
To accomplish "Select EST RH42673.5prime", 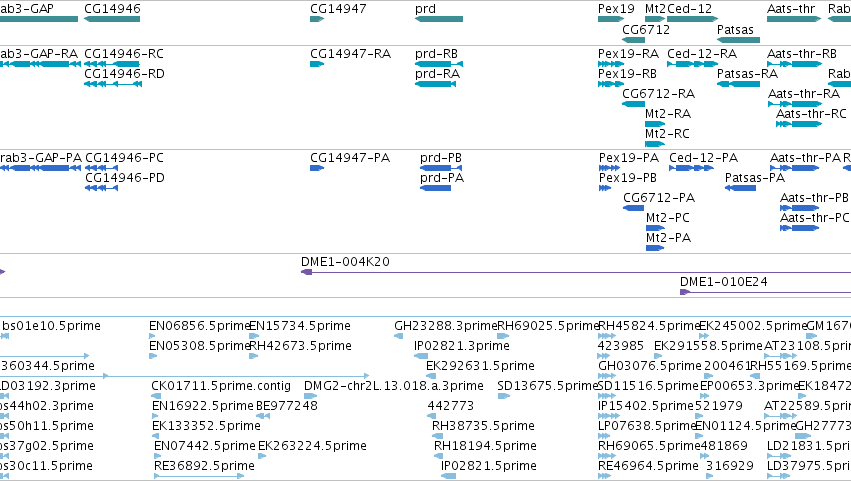I will 253,357.
